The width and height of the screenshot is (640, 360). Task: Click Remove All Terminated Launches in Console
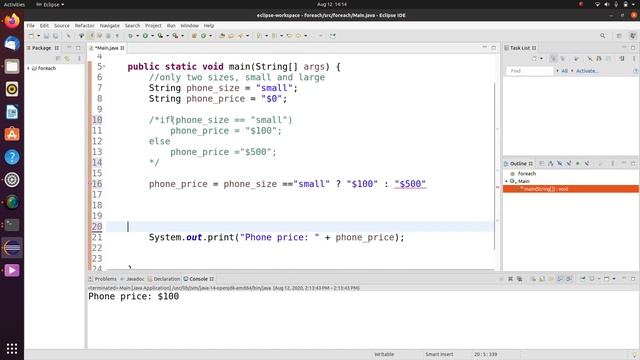pyautogui.click(x=520, y=279)
